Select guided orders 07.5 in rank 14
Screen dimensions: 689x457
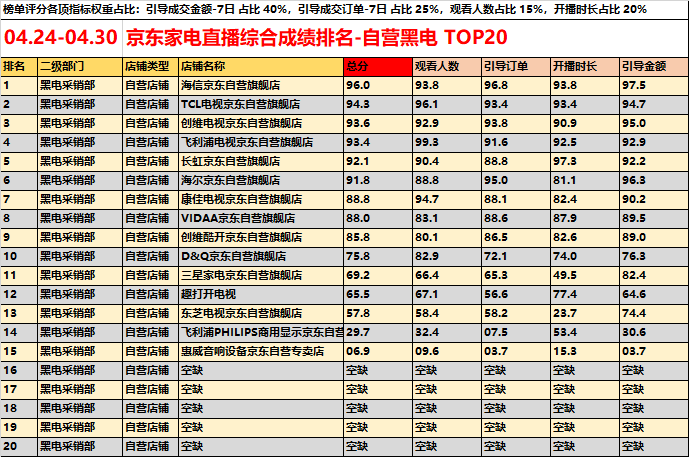pyautogui.click(x=516, y=332)
